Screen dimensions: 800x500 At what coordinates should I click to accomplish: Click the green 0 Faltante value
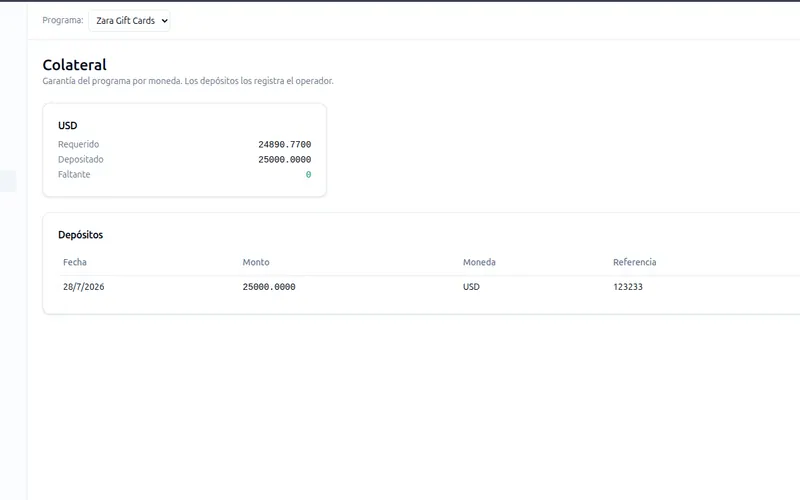point(308,174)
